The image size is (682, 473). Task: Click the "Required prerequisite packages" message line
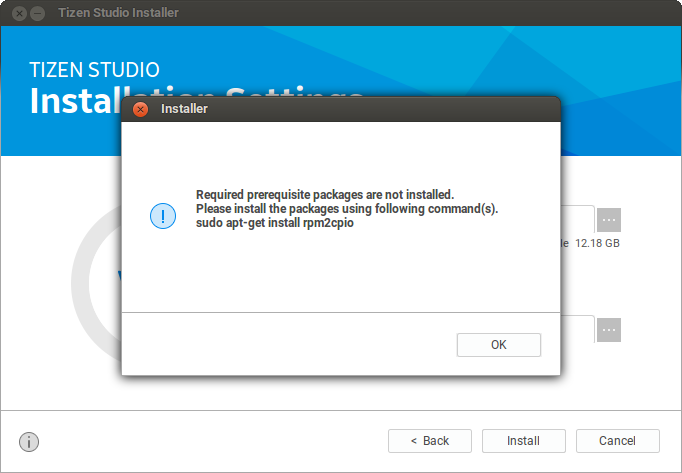pyautogui.click(x=324, y=194)
